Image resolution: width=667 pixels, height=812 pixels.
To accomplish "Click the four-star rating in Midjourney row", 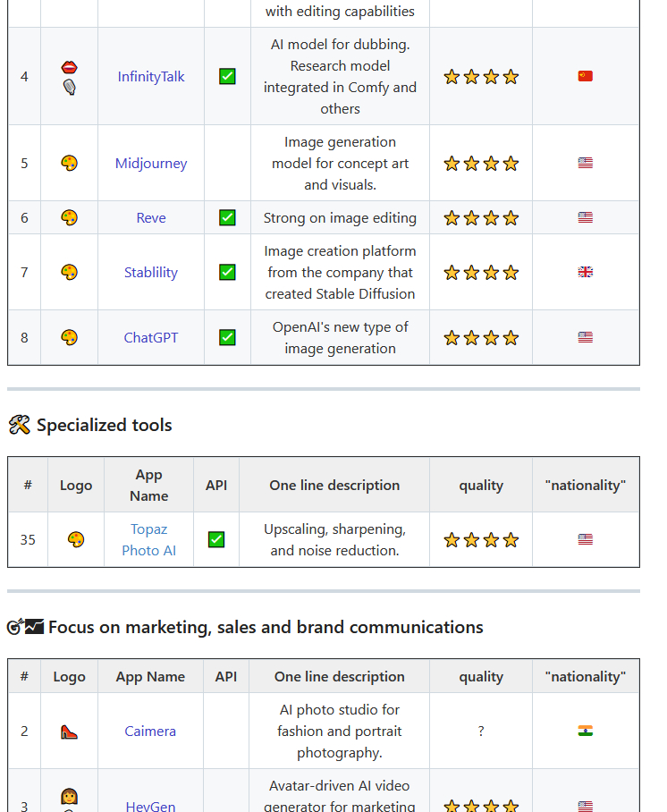I will point(481,164).
